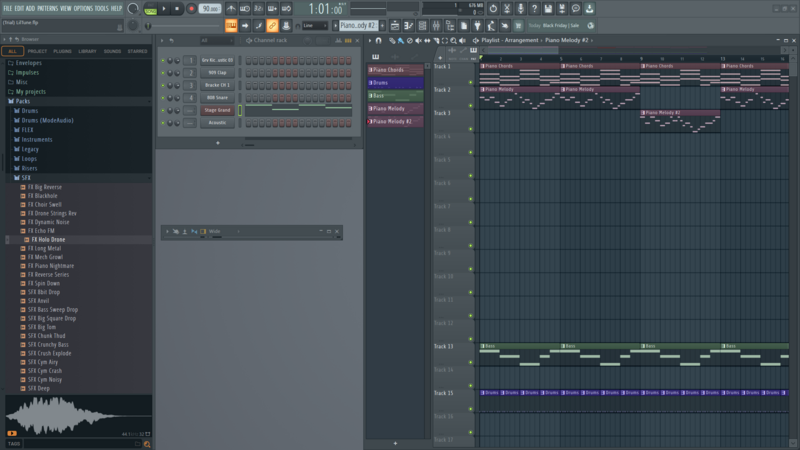Switch to the PLUGINS browser tab

click(x=62, y=50)
